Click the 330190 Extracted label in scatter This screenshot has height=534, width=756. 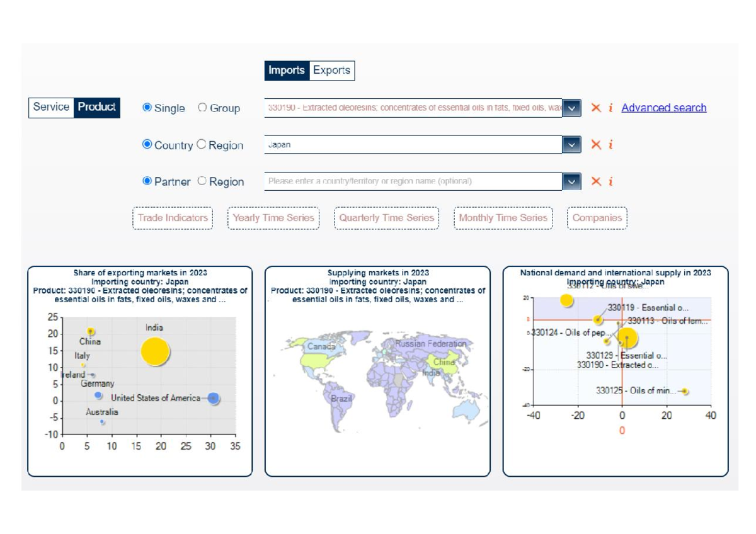pyautogui.click(x=617, y=365)
